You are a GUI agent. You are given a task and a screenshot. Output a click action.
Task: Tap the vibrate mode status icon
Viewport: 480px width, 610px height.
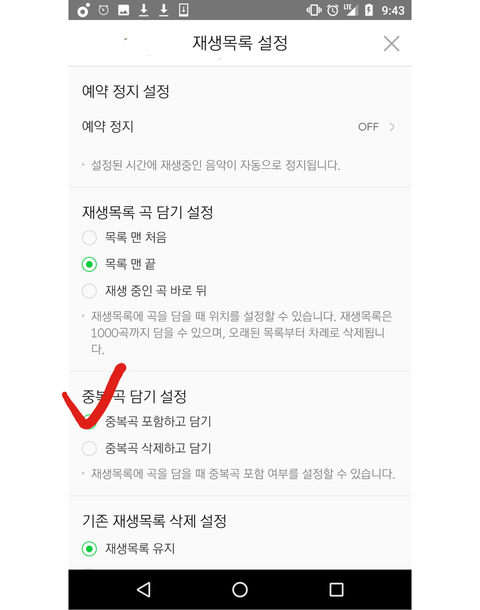pos(314,10)
